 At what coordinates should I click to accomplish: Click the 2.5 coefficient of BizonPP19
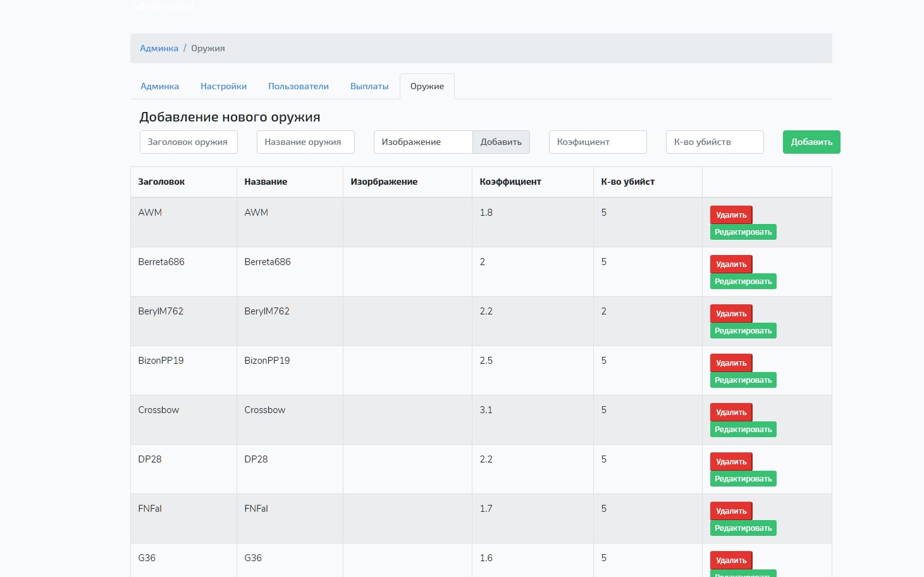click(x=486, y=361)
